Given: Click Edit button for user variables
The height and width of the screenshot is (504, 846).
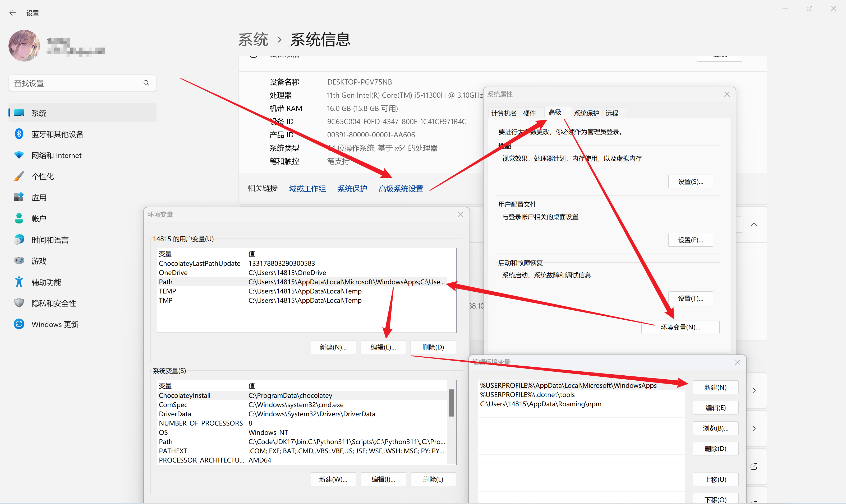Looking at the screenshot, I should point(383,347).
